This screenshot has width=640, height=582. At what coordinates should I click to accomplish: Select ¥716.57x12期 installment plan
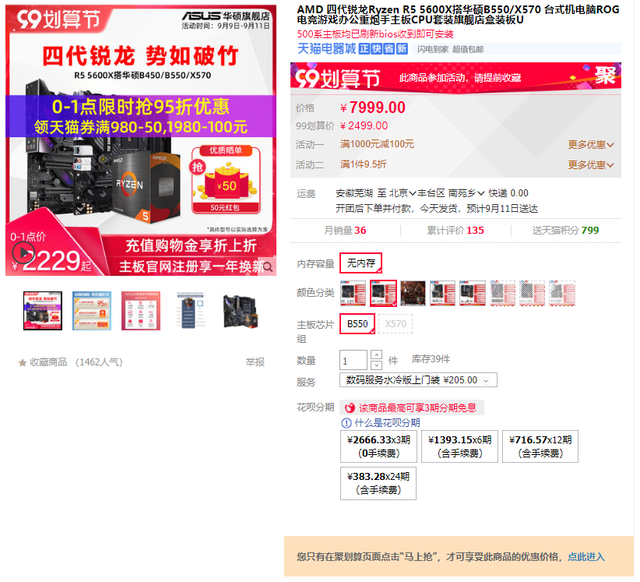click(540, 446)
